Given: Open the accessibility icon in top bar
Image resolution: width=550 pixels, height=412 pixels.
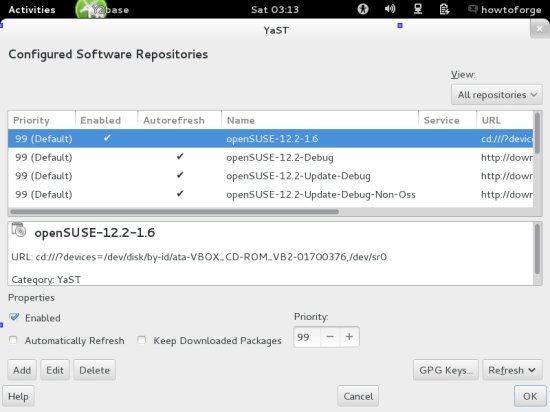Looking at the screenshot, I should tap(363, 9).
